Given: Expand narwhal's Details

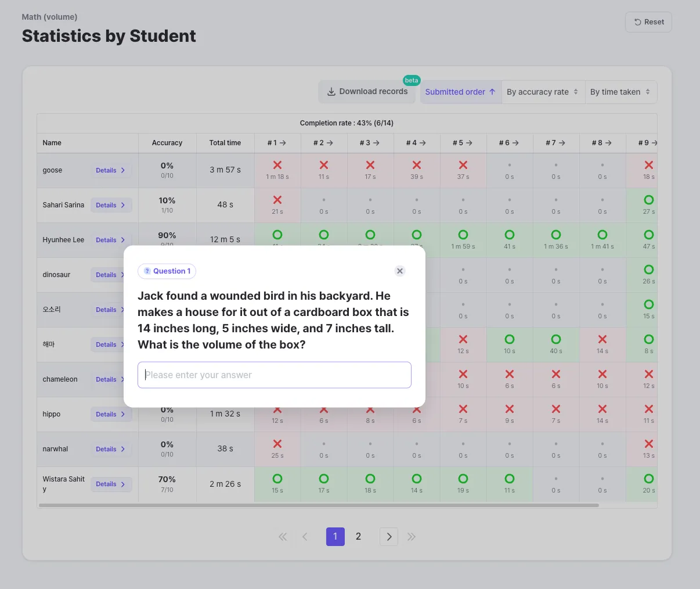Looking at the screenshot, I should click(x=111, y=449).
